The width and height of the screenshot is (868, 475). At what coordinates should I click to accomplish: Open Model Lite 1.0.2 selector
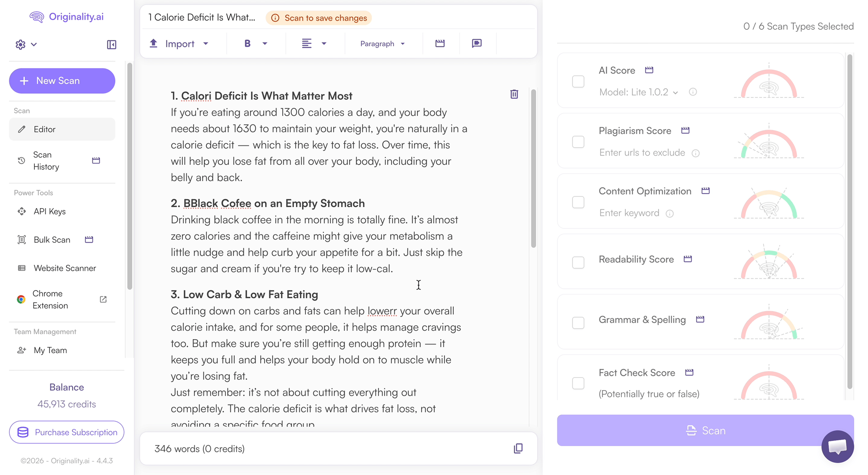coord(638,92)
